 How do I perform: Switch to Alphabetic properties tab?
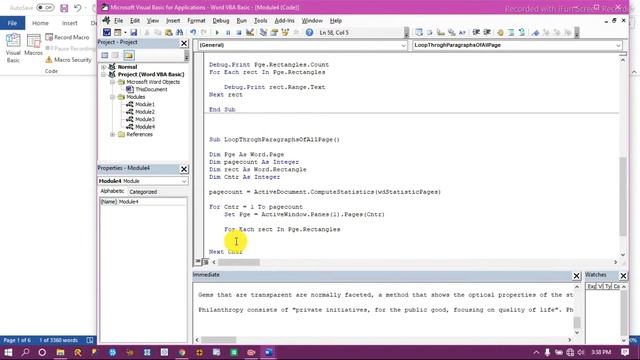(x=112, y=191)
